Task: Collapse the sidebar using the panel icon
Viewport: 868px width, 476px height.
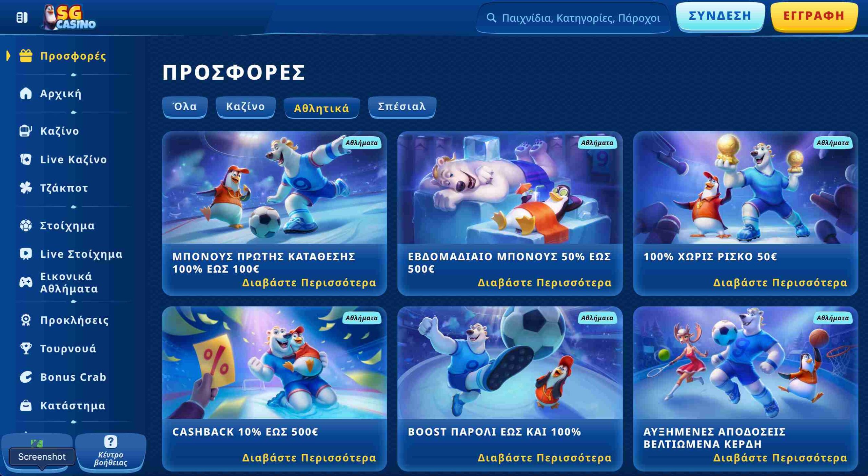Action: [x=22, y=18]
